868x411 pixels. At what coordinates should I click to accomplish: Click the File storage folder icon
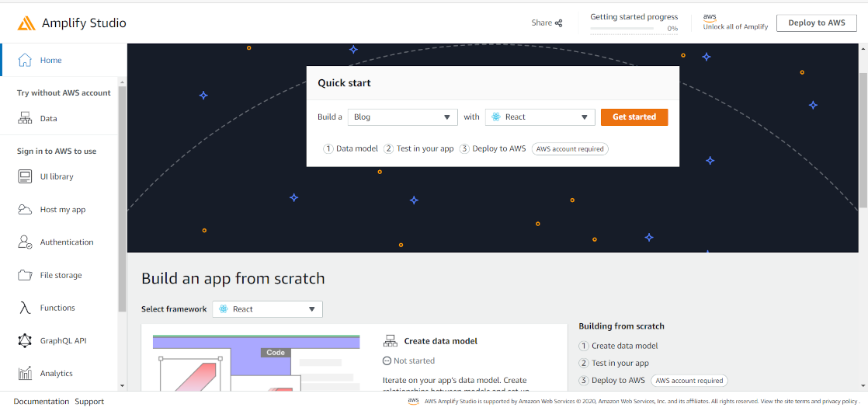25,275
